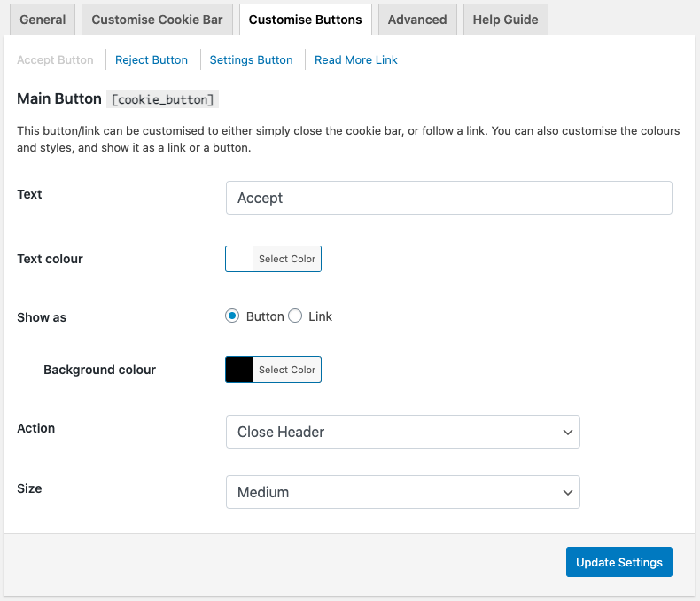This screenshot has height=601, width=700.
Task: Choose Link radio option for Show as
Action: pyautogui.click(x=295, y=316)
